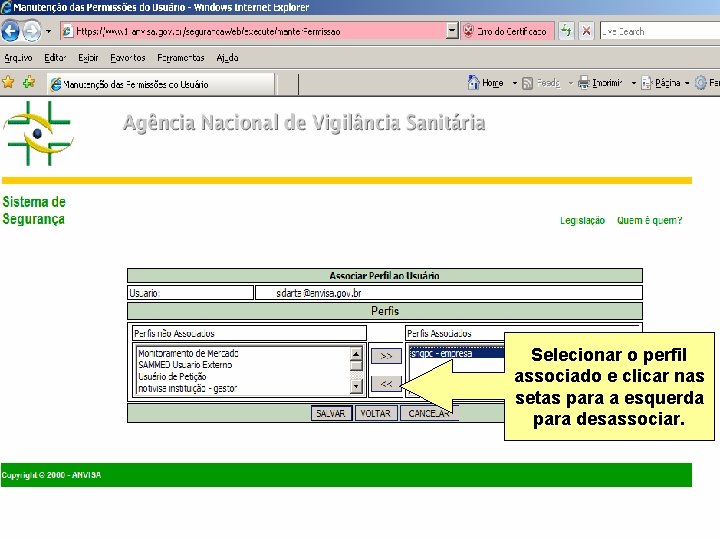Expand the Imprimir dropdown arrow
The image size is (720, 540).
634,83
